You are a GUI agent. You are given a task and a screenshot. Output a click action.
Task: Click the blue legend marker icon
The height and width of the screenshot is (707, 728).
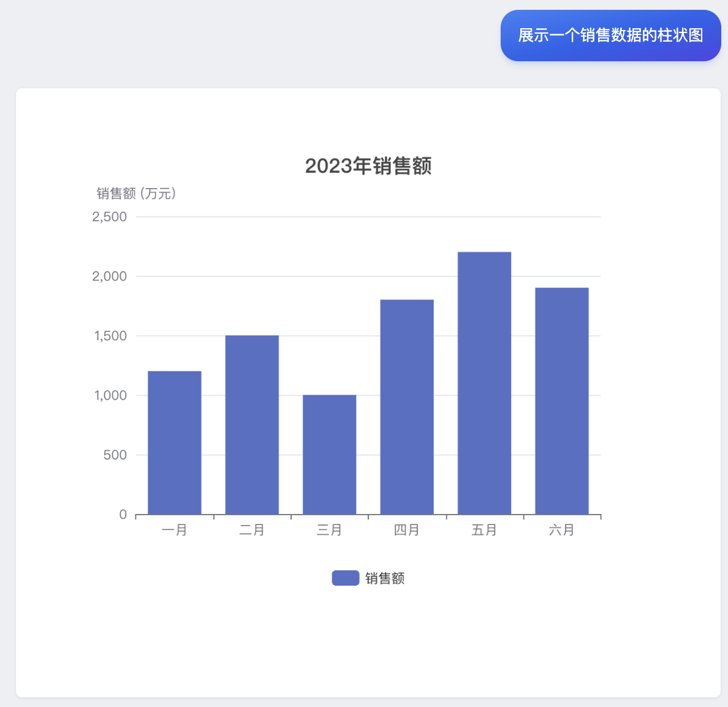(345, 578)
